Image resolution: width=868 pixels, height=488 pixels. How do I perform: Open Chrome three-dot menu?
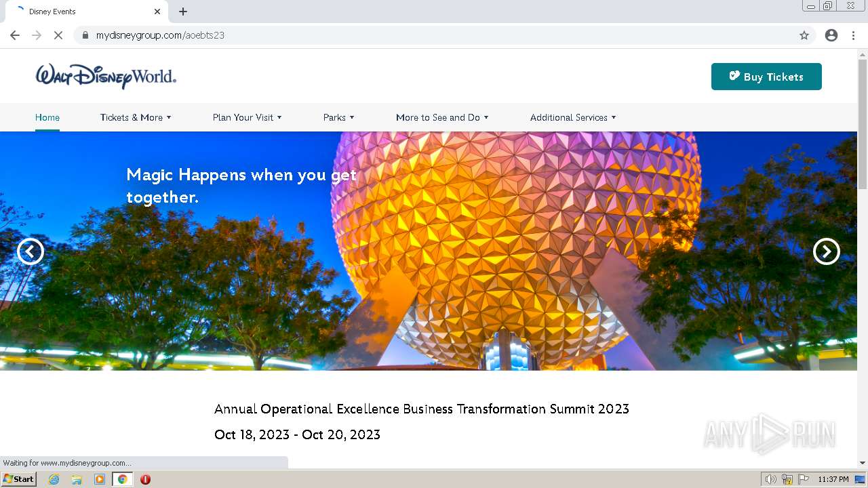click(853, 35)
